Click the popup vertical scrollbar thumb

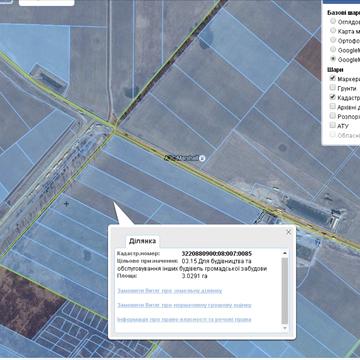click(285, 290)
